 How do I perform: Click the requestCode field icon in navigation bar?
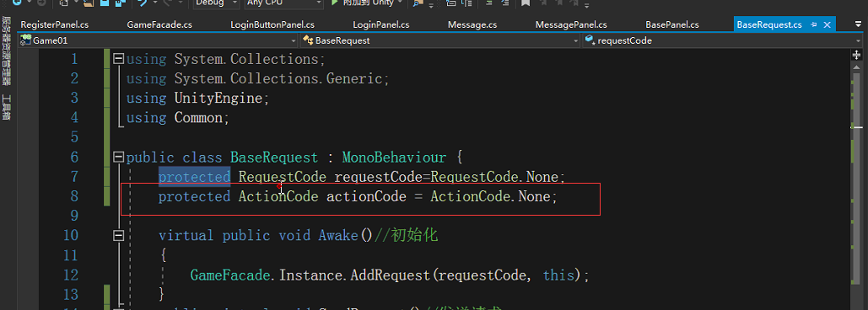point(590,40)
